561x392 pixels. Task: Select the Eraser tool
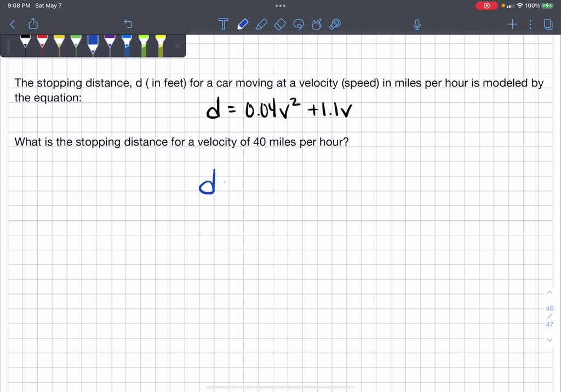click(x=280, y=24)
